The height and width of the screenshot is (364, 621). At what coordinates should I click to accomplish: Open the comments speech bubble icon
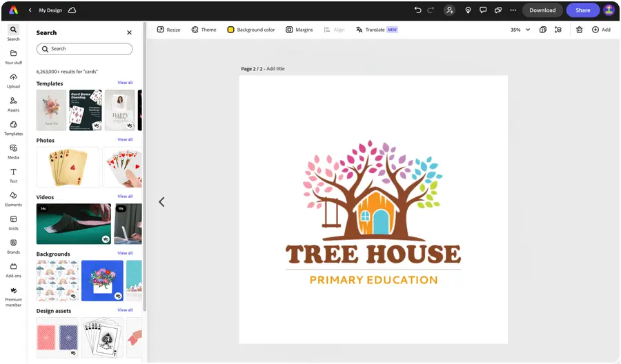point(483,10)
